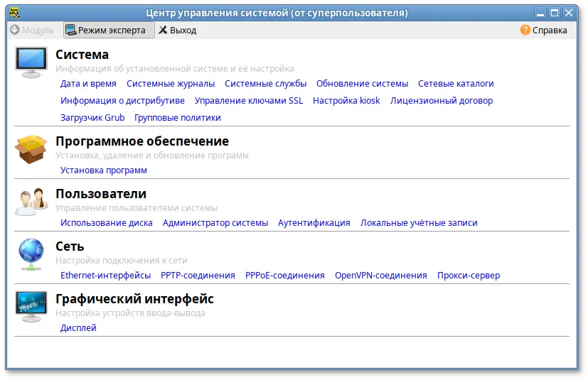Click the Пользователи people icon
Image resolution: width=588 pixels, height=380 pixels.
click(31, 202)
